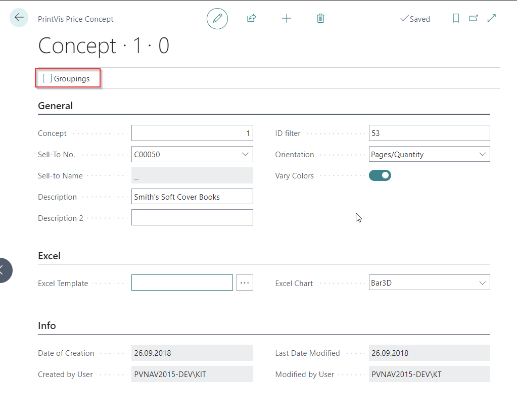The image size is (517, 420).
Task: Click inside the ID filter field
Action: tap(429, 133)
